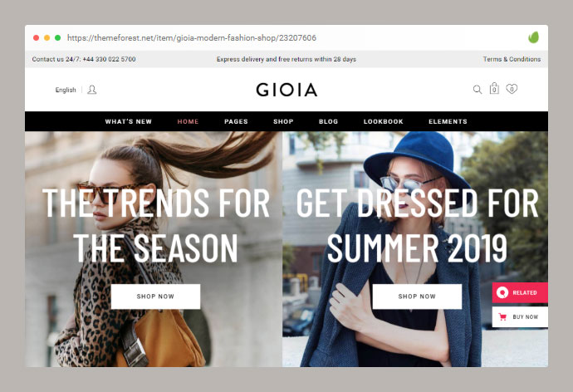Expand the Shop navigation menu
573x392 pixels.
pyautogui.click(x=283, y=121)
